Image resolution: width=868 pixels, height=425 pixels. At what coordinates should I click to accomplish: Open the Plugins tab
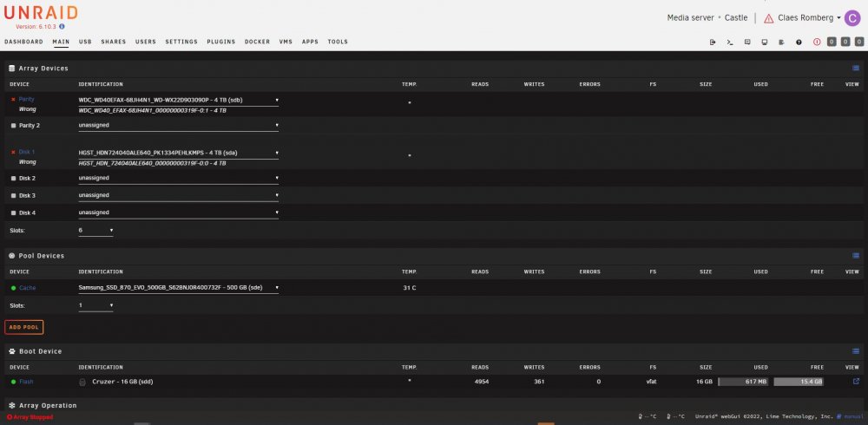[x=220, y=42]
